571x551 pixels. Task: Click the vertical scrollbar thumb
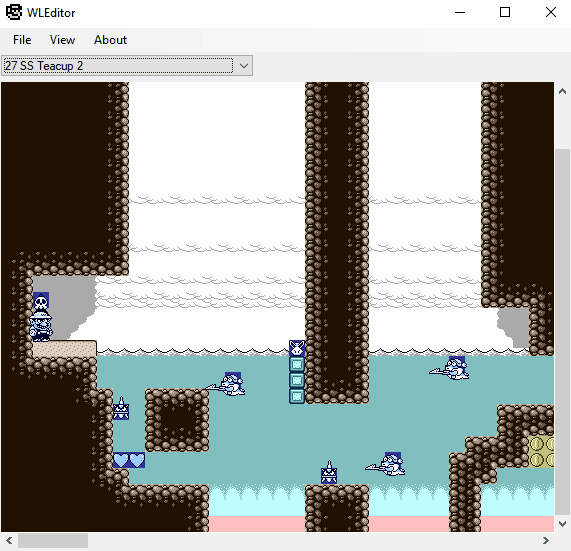(x=562, y=331)
